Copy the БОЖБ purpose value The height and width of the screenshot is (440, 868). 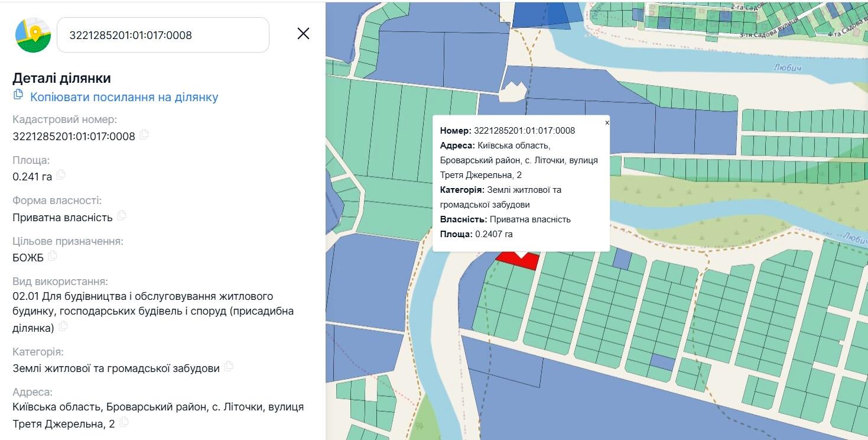click(53, 256)
